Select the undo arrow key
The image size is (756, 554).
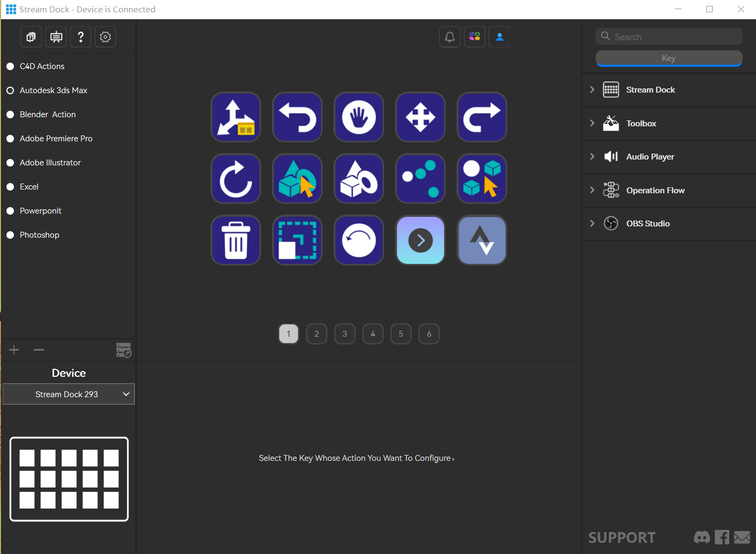297,117
